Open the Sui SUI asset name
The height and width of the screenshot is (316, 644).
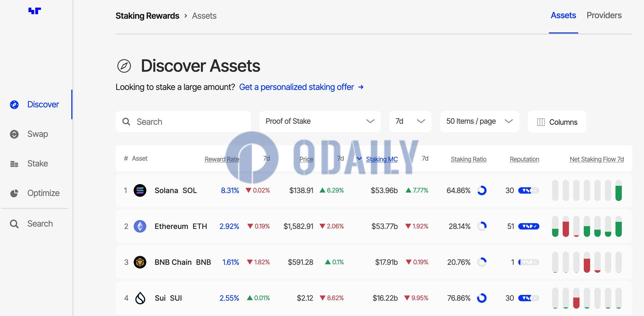point(168,298)
